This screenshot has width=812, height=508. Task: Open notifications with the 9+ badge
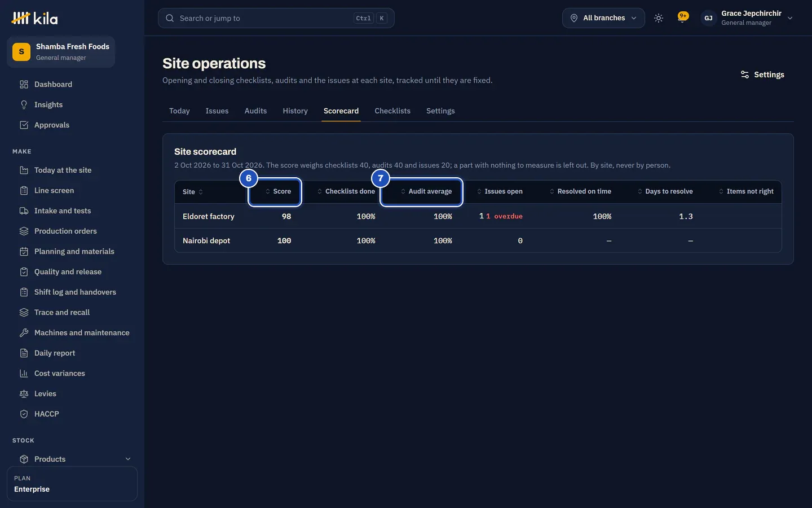click(x=683, y=18)
